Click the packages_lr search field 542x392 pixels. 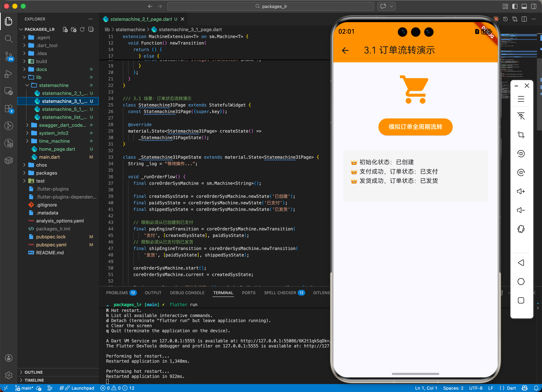pos(270,7)
